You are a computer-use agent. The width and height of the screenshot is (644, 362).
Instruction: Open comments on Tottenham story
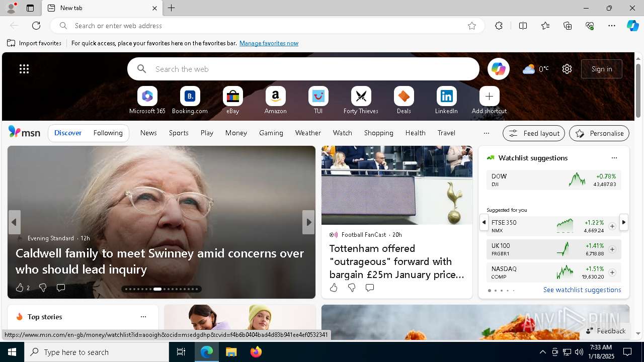(370, 288)
